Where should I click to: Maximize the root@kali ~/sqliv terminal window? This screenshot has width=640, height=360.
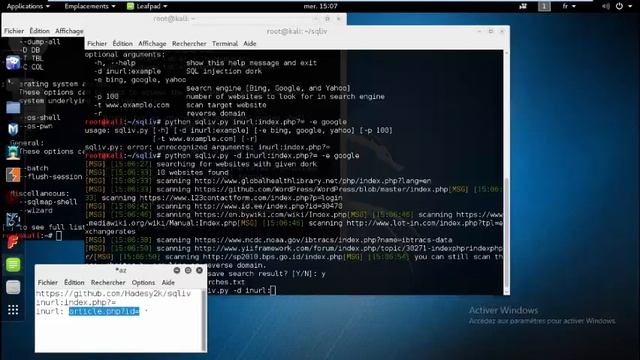tap(491, 31)
